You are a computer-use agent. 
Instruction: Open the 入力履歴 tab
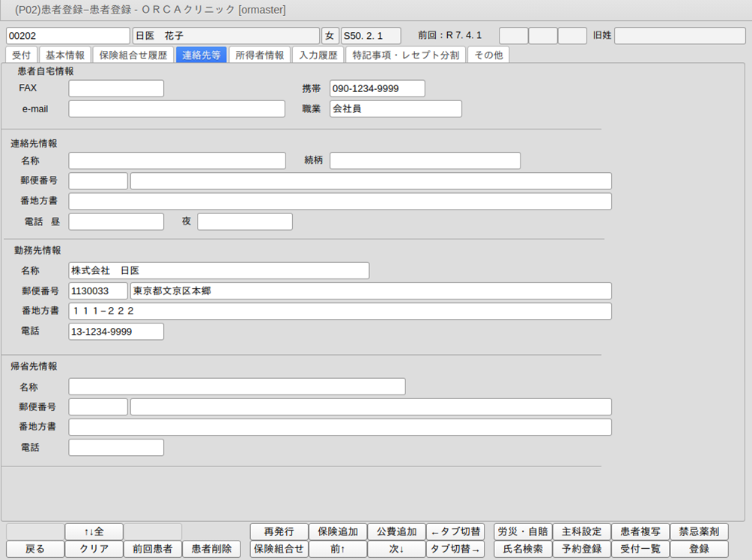(x=318, y=55)
